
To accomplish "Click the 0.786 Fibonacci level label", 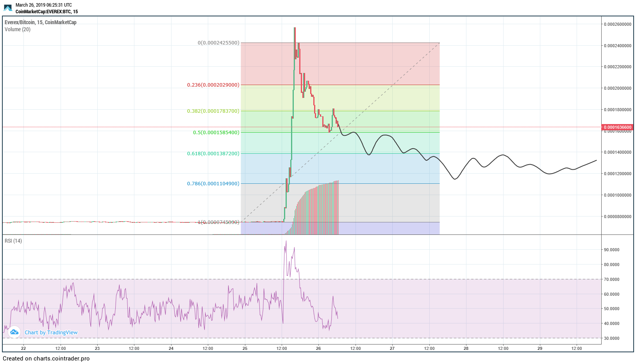I will click(213, 183).
